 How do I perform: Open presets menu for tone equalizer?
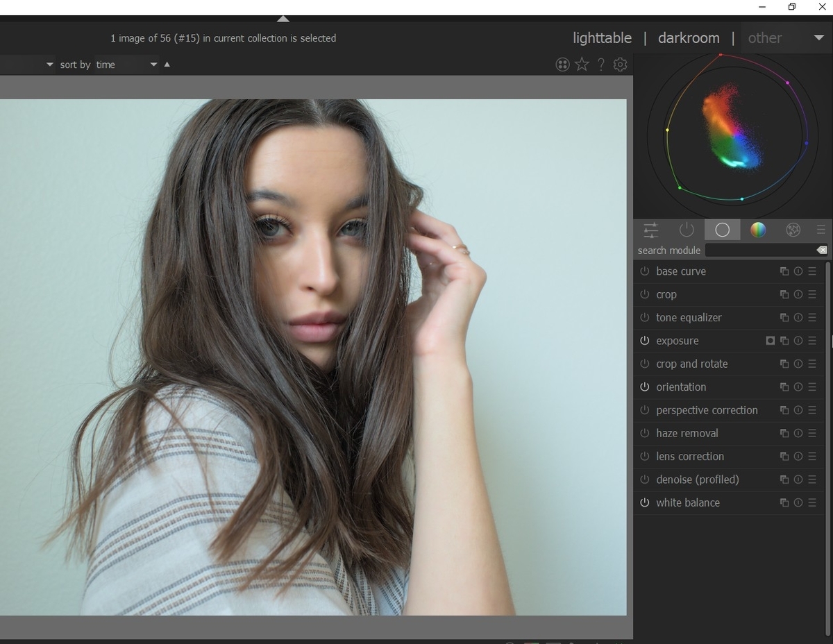coord(812,318)
